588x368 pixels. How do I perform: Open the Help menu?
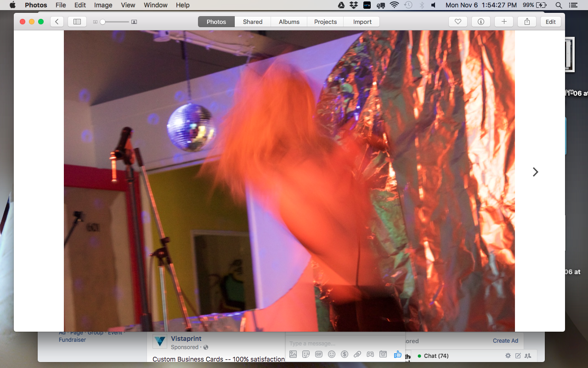pos(183,5)
